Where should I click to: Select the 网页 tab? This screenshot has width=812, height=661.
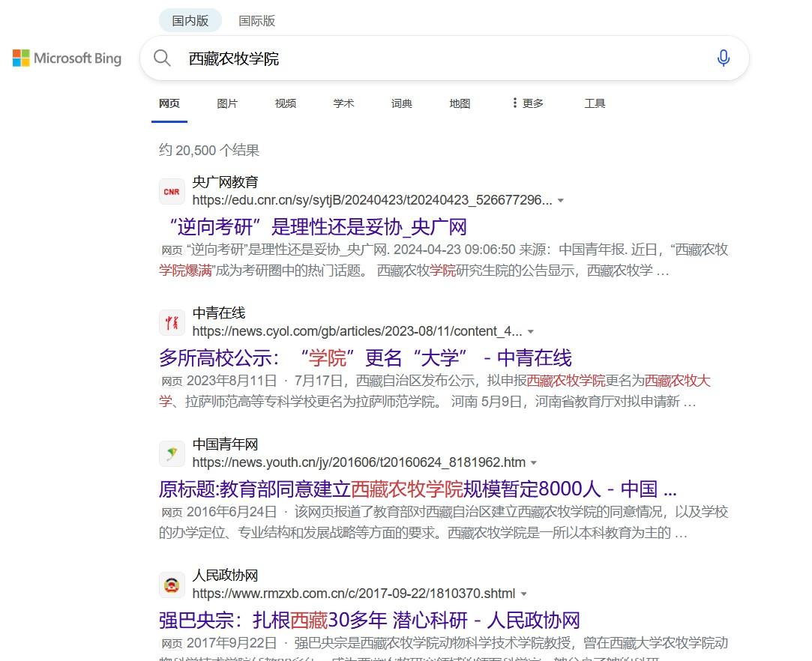(169, 103)
